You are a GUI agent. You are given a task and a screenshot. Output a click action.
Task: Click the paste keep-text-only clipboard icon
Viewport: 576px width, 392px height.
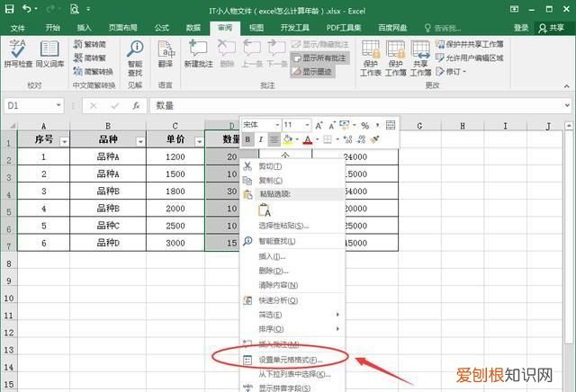pyautogui.click(x=265, y=210)
